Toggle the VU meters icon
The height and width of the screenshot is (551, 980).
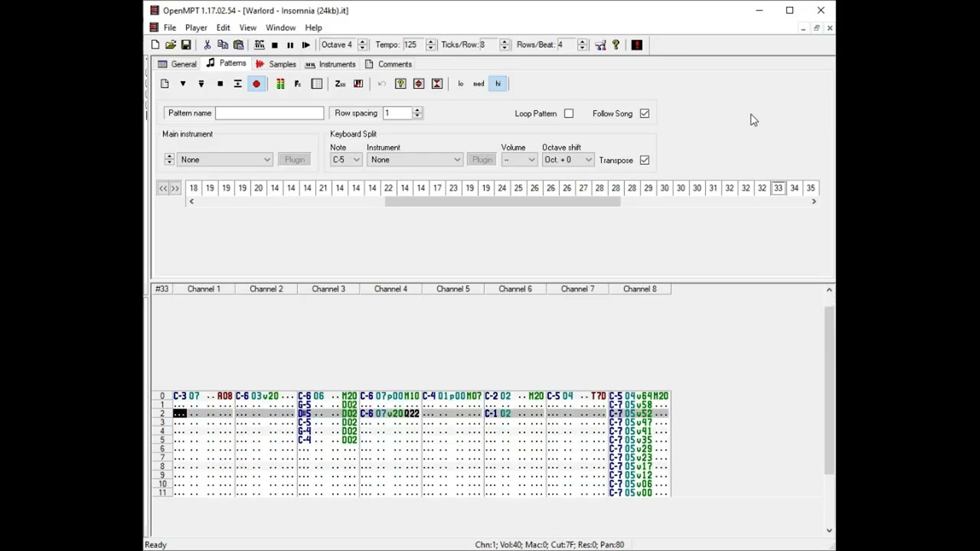pos(280,84)
